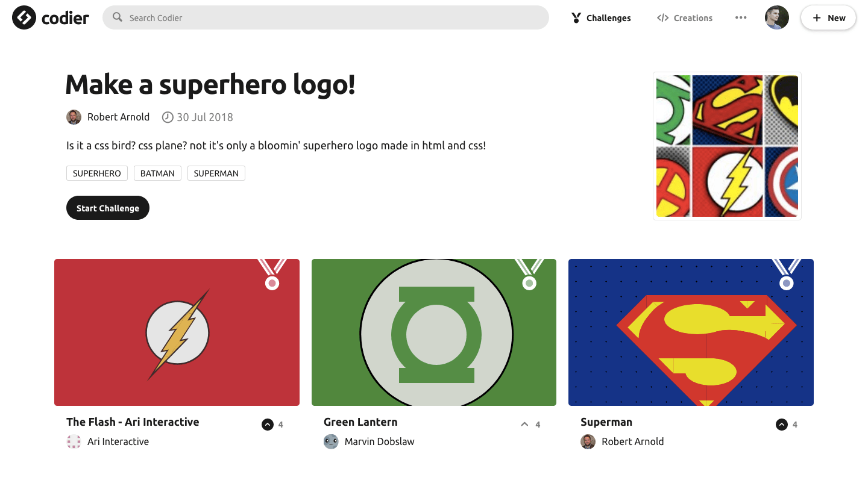
Task: Upvote The Flash - Ari Interactive creation
Action: tap(267, 424)
